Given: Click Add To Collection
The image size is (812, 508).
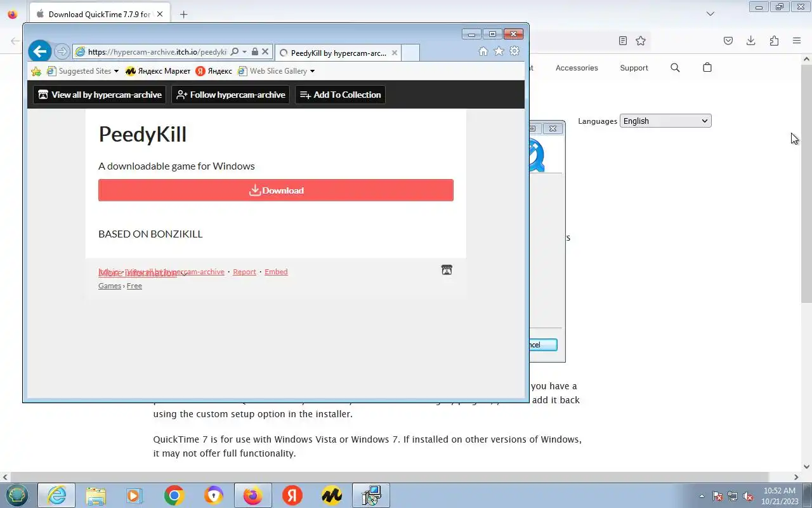Looking at the screenshot, I should 340,95.
